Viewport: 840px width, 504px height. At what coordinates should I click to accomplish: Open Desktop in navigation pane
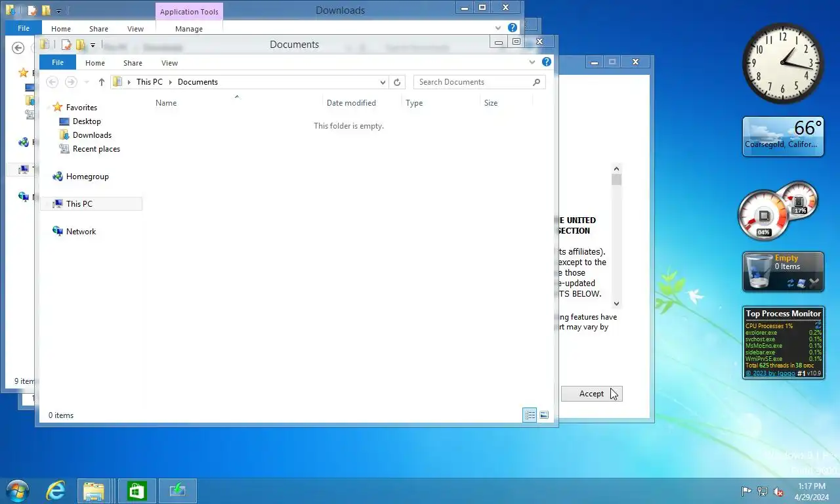[87, 121]
